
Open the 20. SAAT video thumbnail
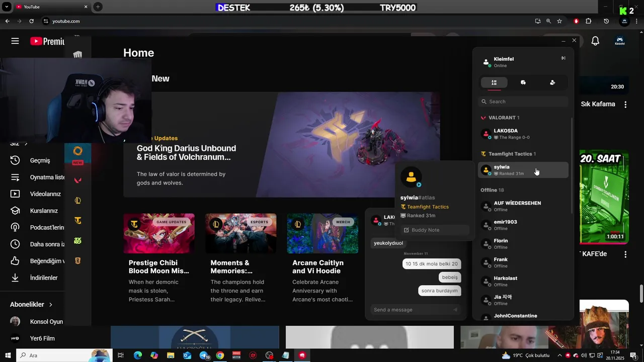click(604, 197)
